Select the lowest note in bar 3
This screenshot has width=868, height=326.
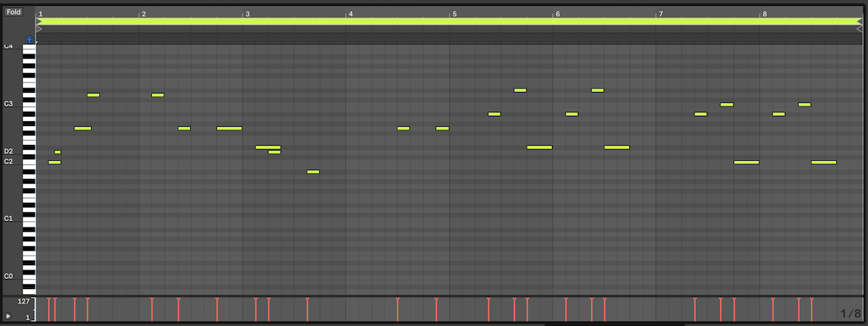pyautogui.click(x=312, y=172)
